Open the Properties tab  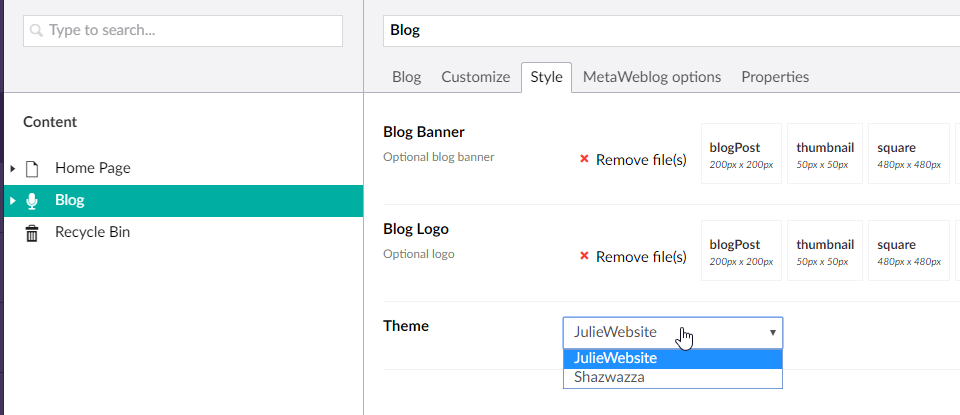coord(775,77)
